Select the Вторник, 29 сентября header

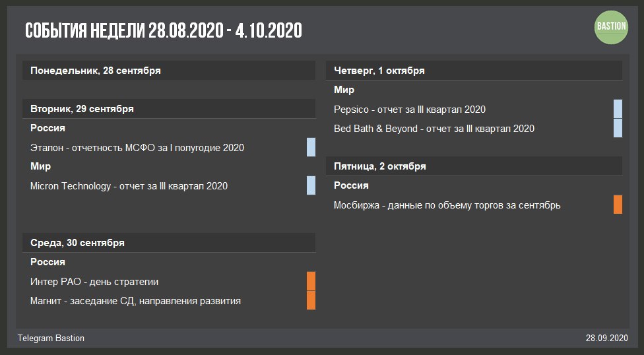coord(169,109)
